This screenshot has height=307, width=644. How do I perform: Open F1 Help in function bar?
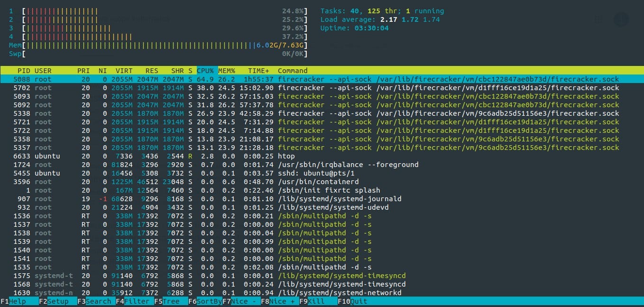point(19,301)
